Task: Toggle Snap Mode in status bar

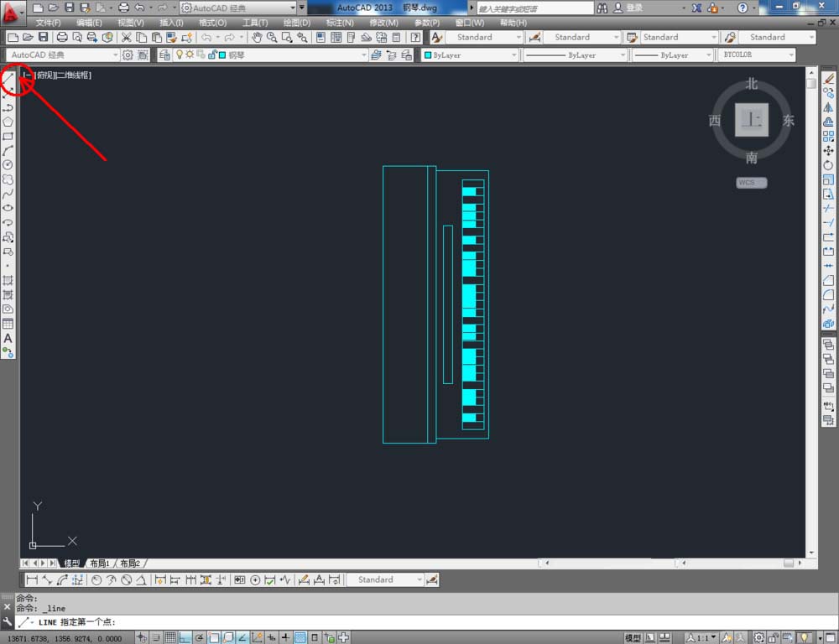Action: point(156,637)
